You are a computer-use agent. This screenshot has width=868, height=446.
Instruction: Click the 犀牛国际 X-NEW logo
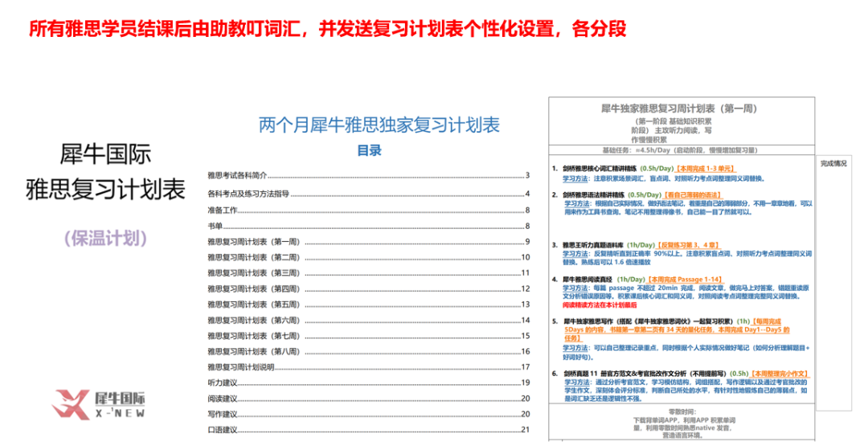click(x=100, y=403)
